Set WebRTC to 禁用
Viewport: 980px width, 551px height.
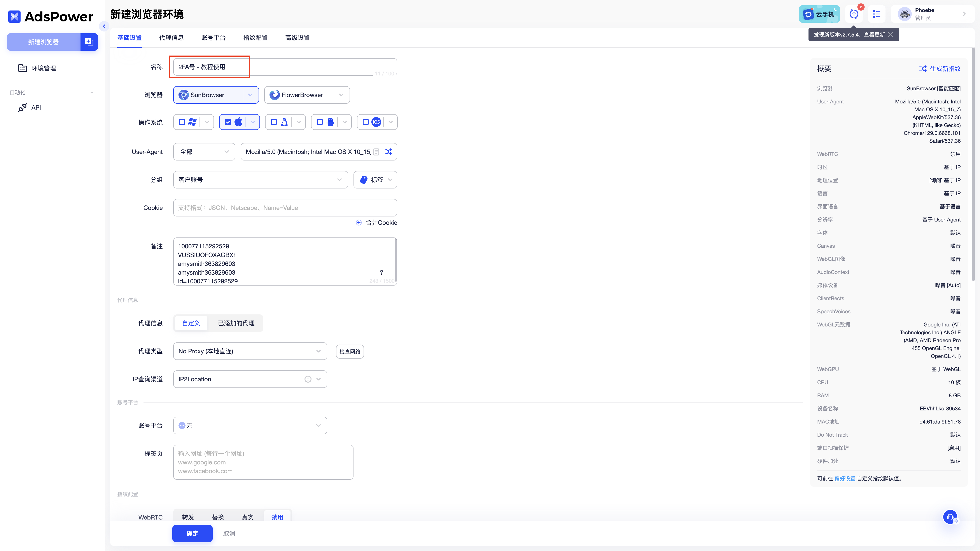point(277,517)
